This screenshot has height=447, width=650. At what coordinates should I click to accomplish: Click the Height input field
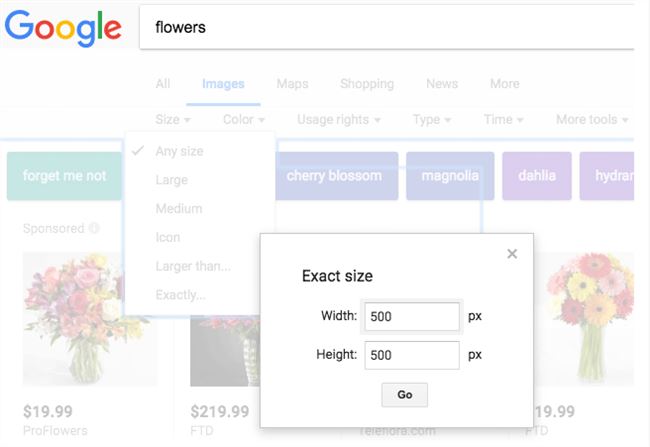(x=411, y=355)
